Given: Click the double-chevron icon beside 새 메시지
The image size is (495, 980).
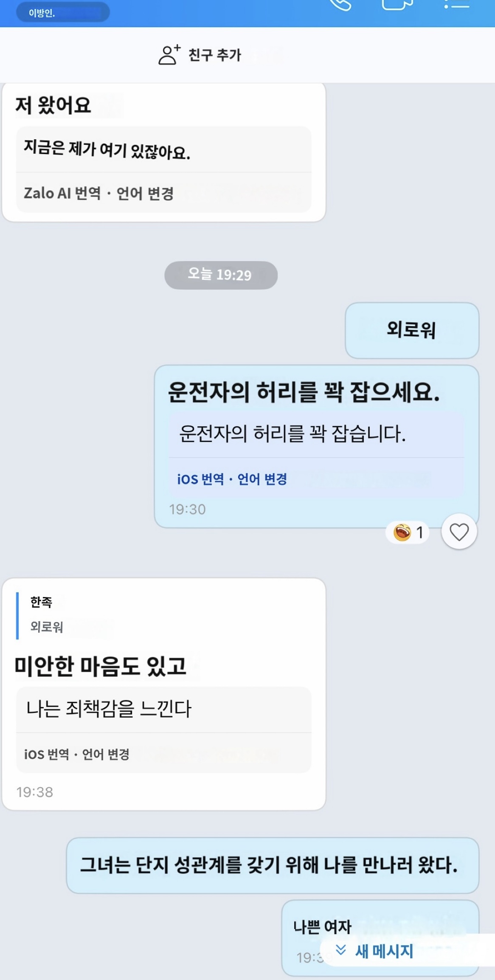Looking at the screenshot, I should (341, 950).
